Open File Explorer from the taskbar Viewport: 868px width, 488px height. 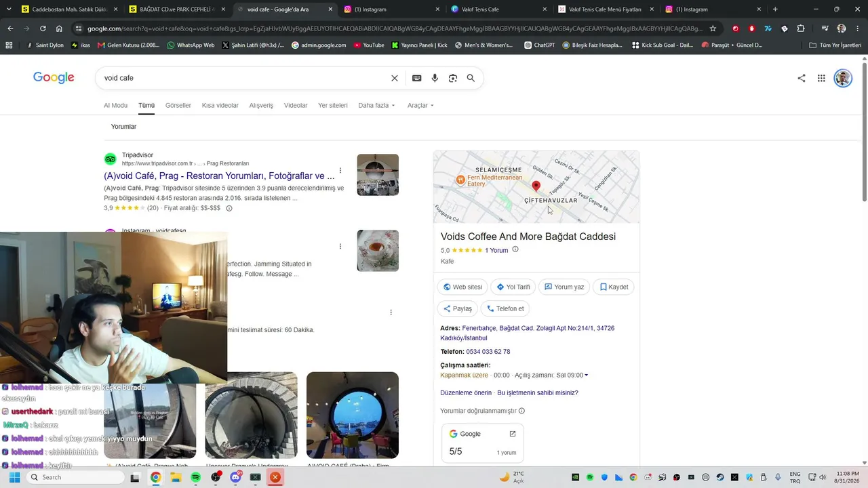coord(176,477)
